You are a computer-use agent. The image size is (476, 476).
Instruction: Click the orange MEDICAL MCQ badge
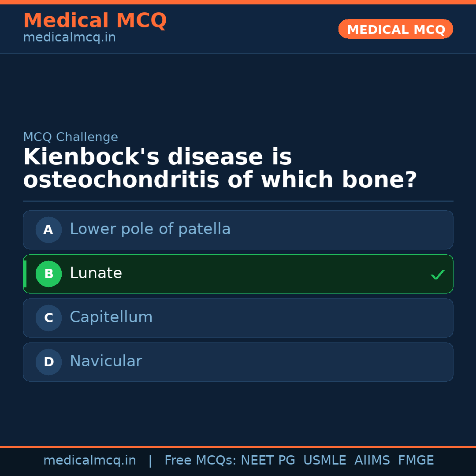tap(395, 30)
